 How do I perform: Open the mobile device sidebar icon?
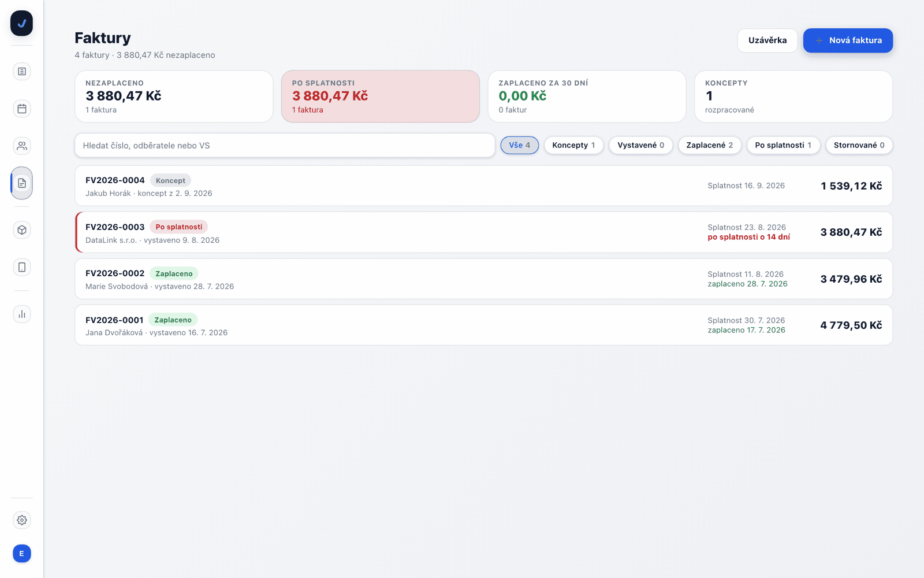pyautogui.click(x=22, y=267)
